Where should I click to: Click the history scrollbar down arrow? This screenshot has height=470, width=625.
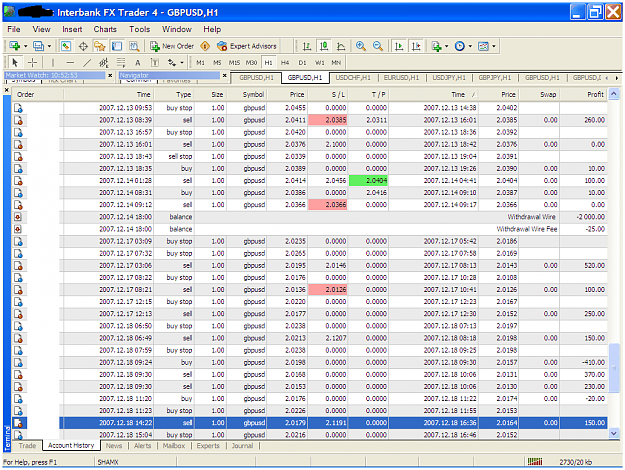614,433
